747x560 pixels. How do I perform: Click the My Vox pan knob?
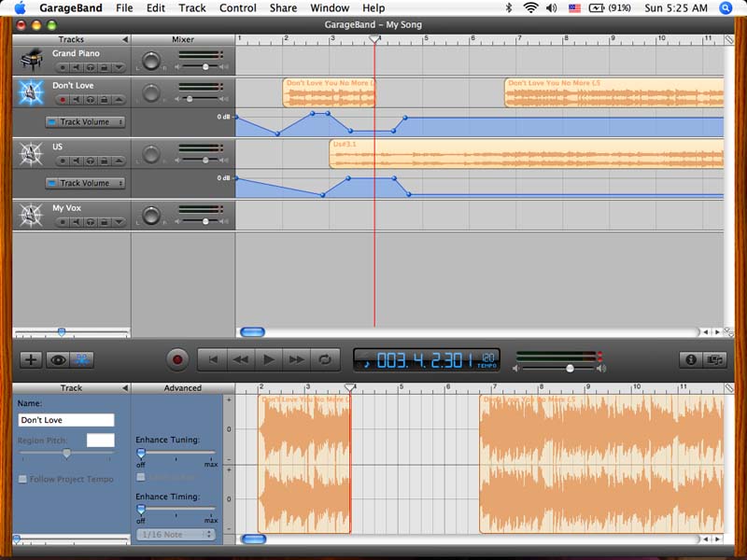click(151, 216)
